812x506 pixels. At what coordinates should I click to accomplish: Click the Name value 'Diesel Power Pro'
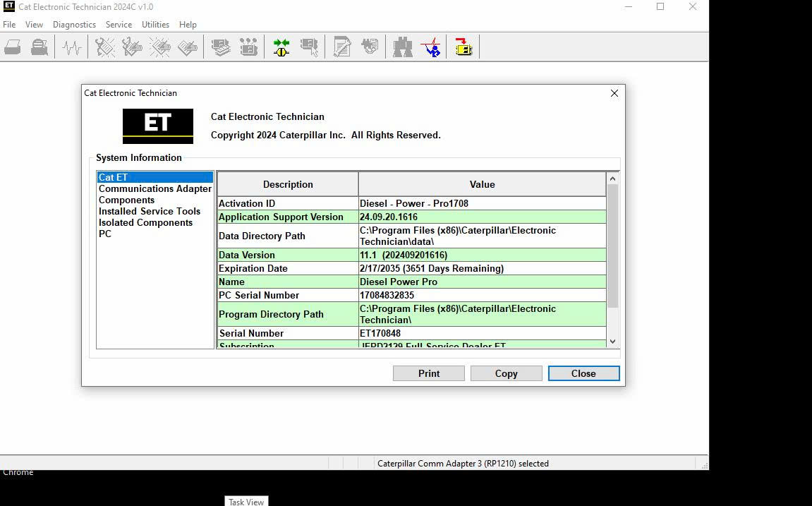click(398, 282)
